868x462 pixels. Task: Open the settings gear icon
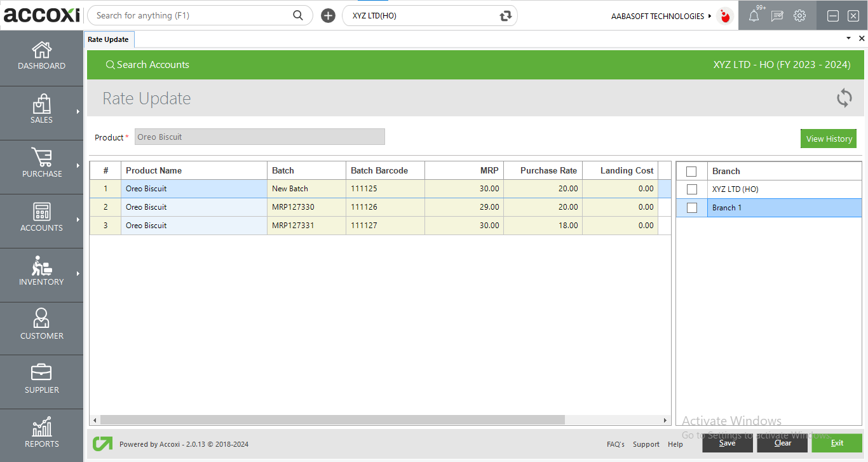[x=799, y=16]
